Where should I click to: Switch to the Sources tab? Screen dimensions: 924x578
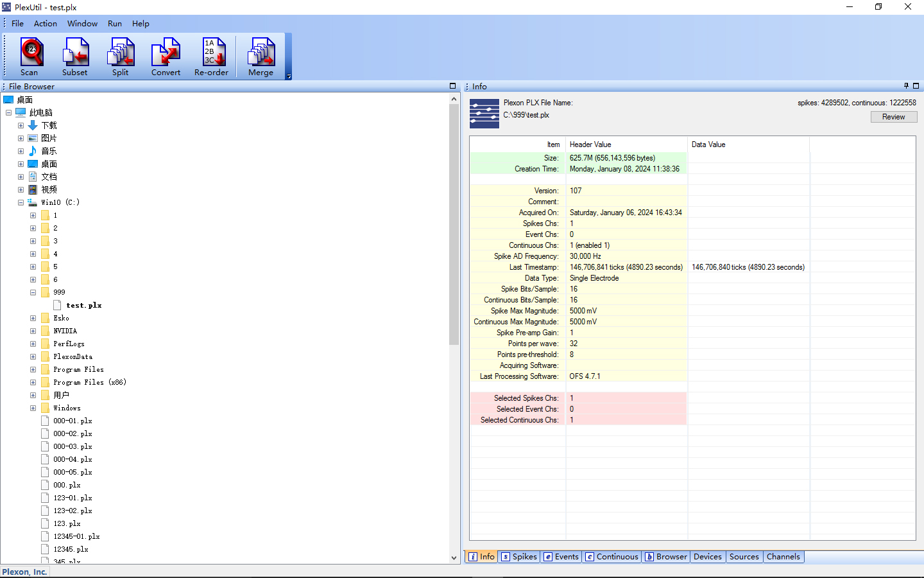pos(744,557)
